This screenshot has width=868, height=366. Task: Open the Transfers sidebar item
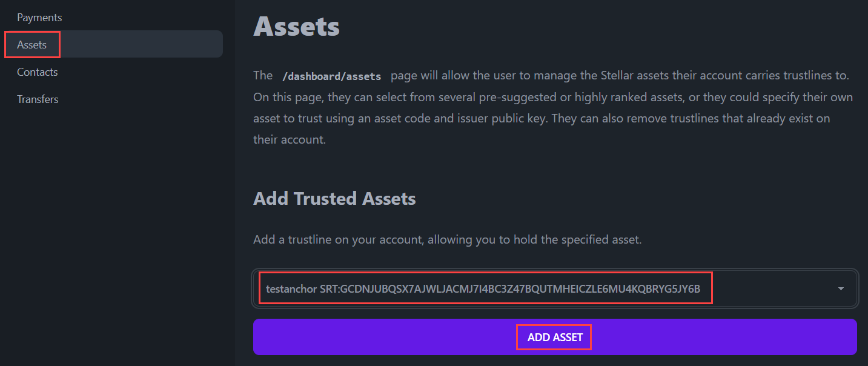point(38,99)
